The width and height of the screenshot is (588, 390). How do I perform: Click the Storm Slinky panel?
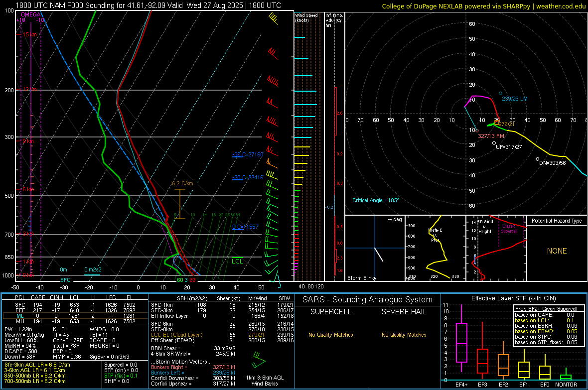(x=375, y=248)
